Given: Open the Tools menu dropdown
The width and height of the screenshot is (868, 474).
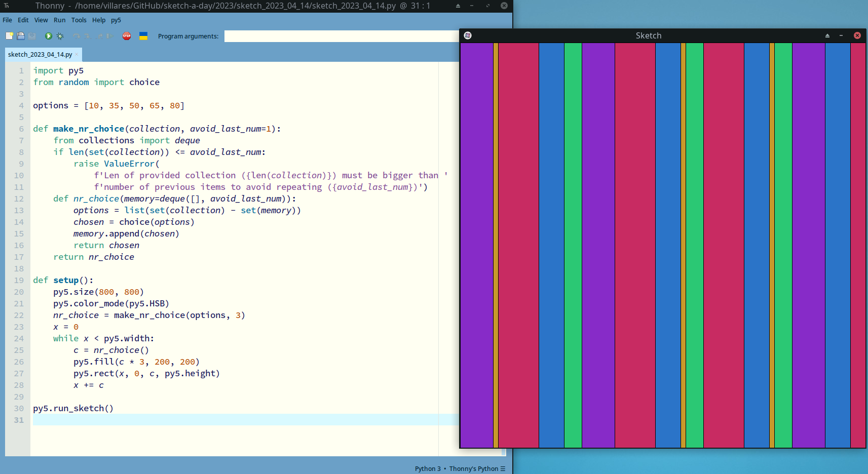Looking at the screenshot, I should (x=79, y=20).
